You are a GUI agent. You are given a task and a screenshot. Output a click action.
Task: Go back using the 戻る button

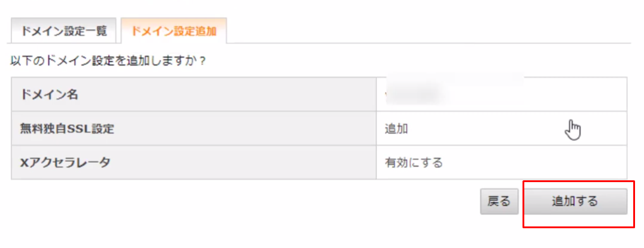click(499, 201)
